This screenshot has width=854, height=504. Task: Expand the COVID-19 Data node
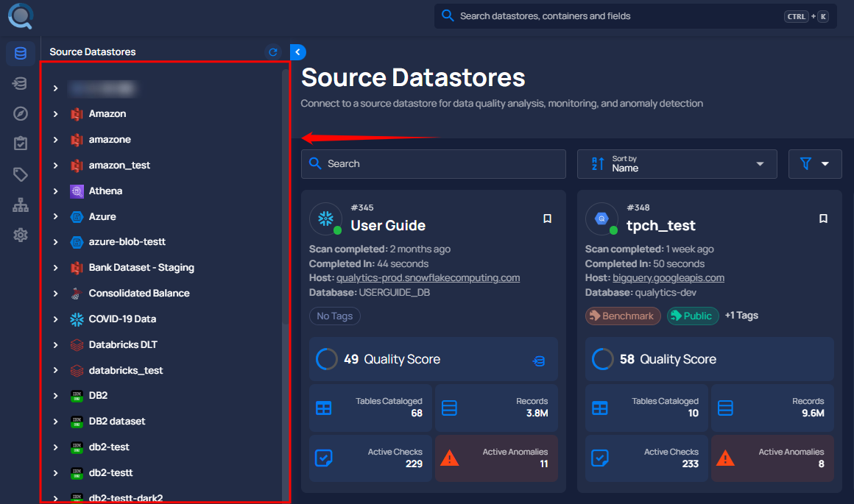55,319
